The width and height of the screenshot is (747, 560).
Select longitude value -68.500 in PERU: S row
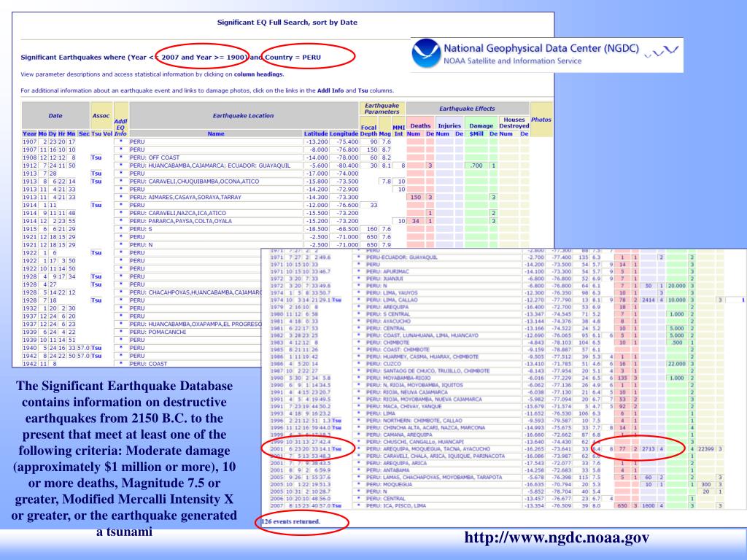coord(347,229)
